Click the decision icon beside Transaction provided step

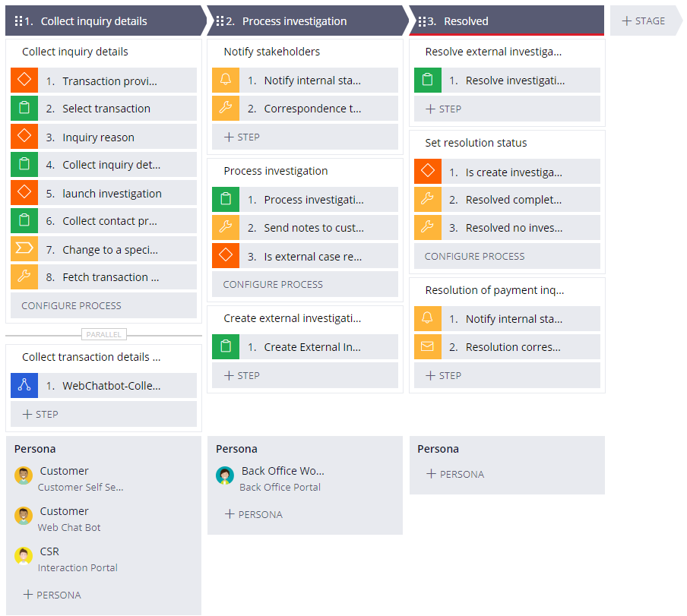tap(24, 81)
